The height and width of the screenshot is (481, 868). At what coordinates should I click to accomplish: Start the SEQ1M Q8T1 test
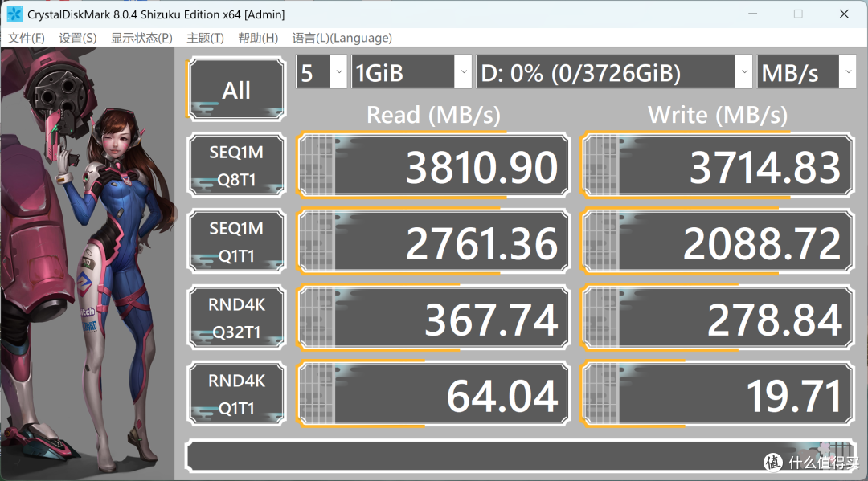236,165
